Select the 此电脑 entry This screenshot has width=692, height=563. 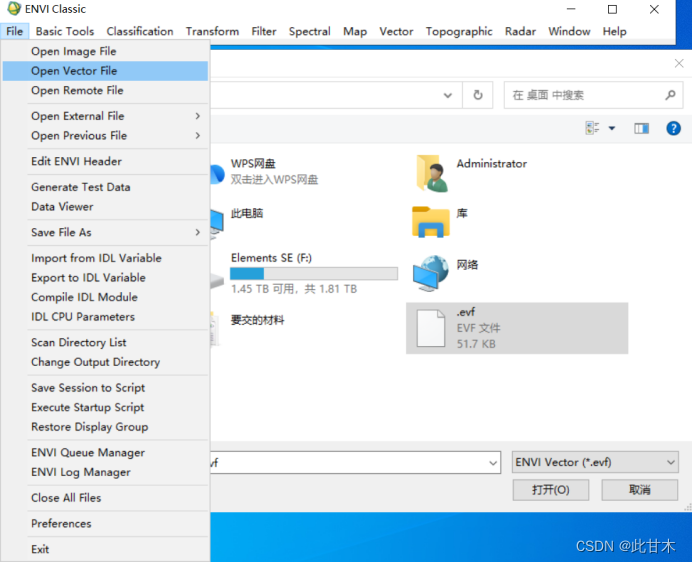tap(247, 214)
